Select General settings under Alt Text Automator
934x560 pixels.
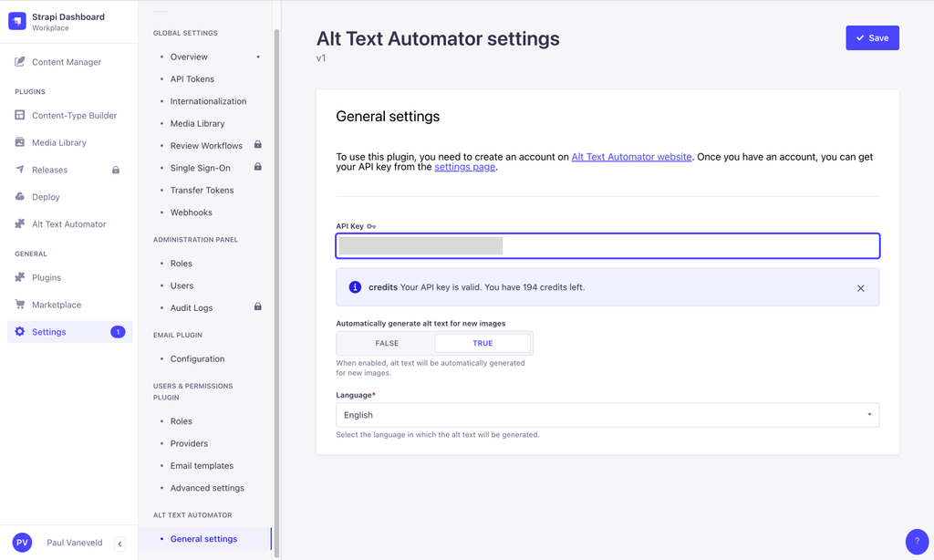(203, 538)
